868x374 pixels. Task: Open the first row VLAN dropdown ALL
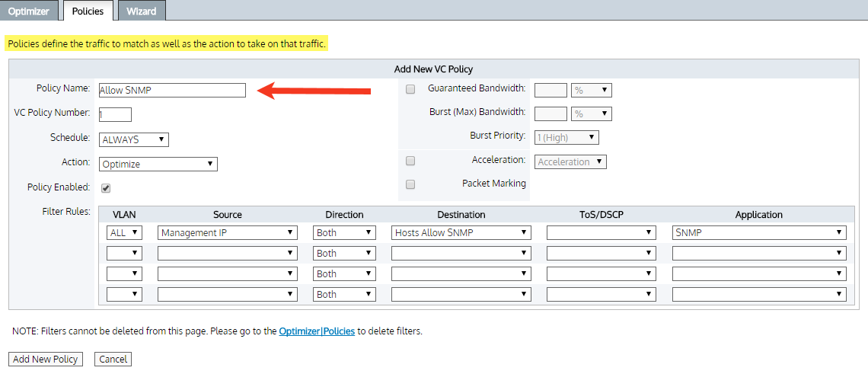click(x=125, y=233)
